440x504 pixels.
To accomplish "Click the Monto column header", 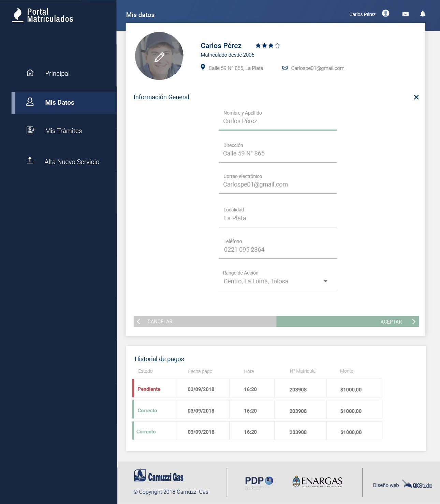I will pyautogui.click(x=347, y=371).
